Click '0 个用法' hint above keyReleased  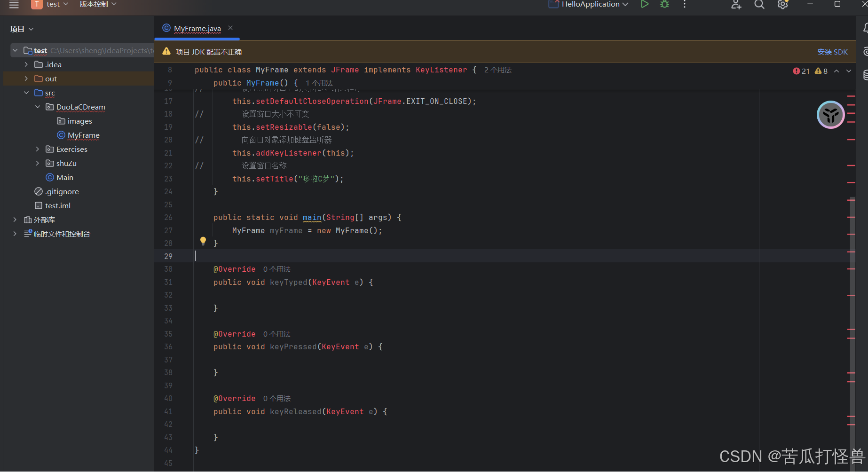(x=277, y=398)
